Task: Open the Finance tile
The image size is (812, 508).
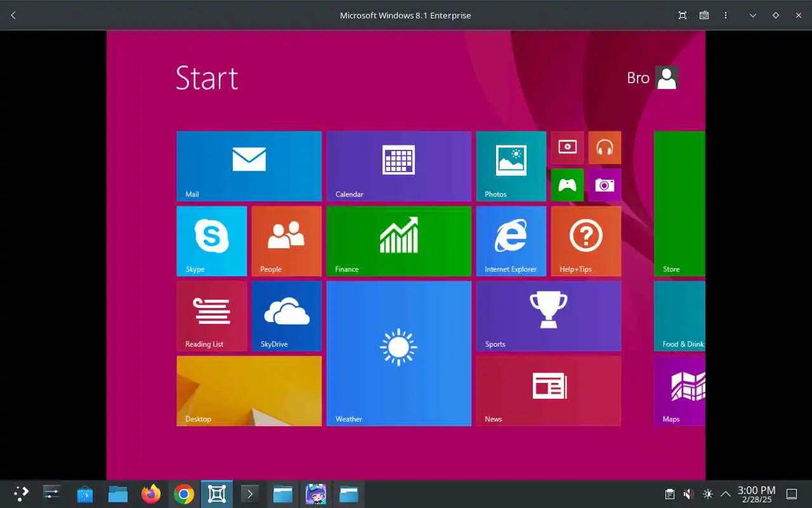Action: pos(398,241)
